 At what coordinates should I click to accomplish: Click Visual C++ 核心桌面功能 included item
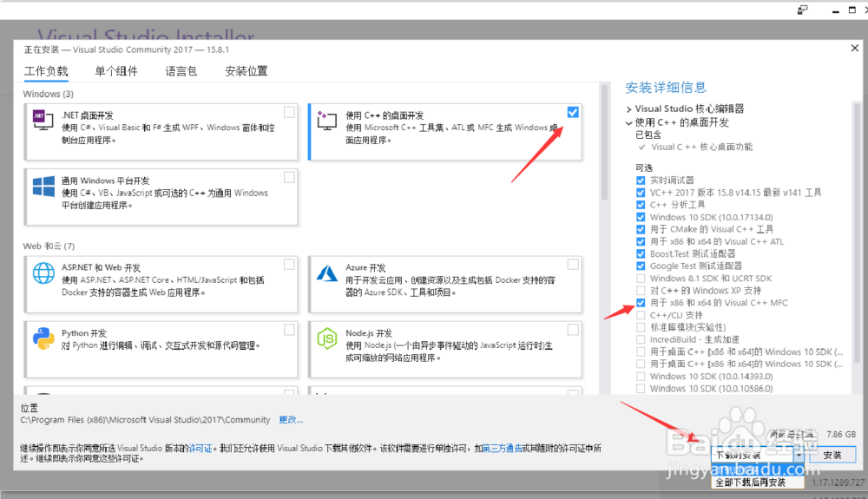click(701, 148)
